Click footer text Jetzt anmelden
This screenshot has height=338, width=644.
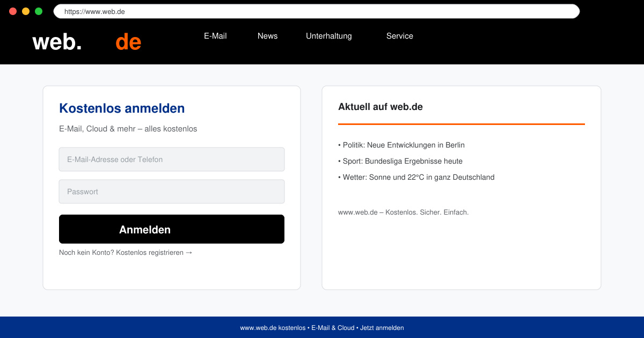click(x=382, y=328)
